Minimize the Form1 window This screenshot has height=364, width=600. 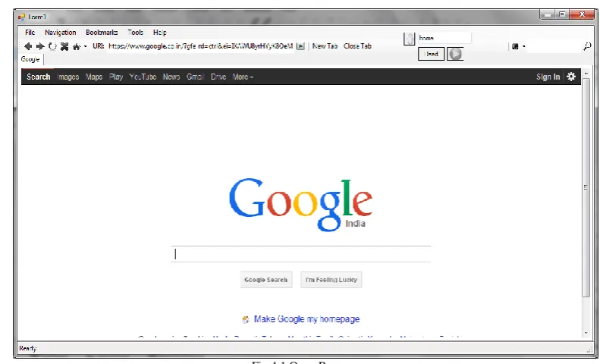[x=547, y=14]
